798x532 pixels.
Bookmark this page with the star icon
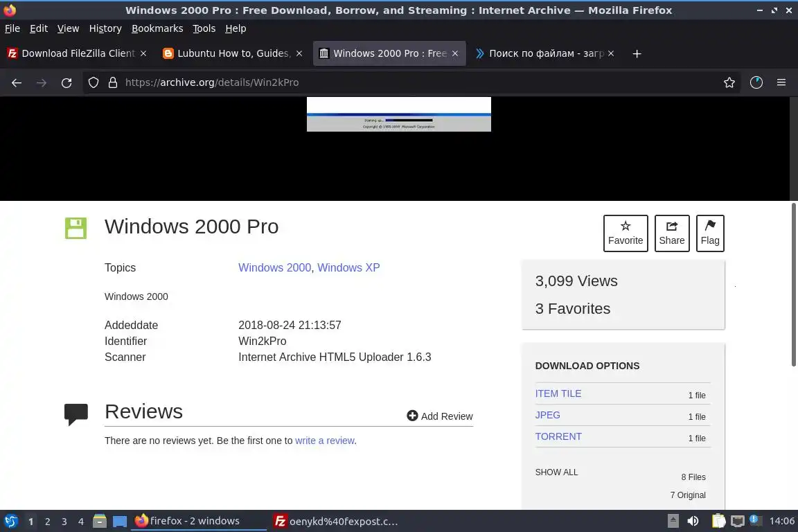(x=729, y=82)
